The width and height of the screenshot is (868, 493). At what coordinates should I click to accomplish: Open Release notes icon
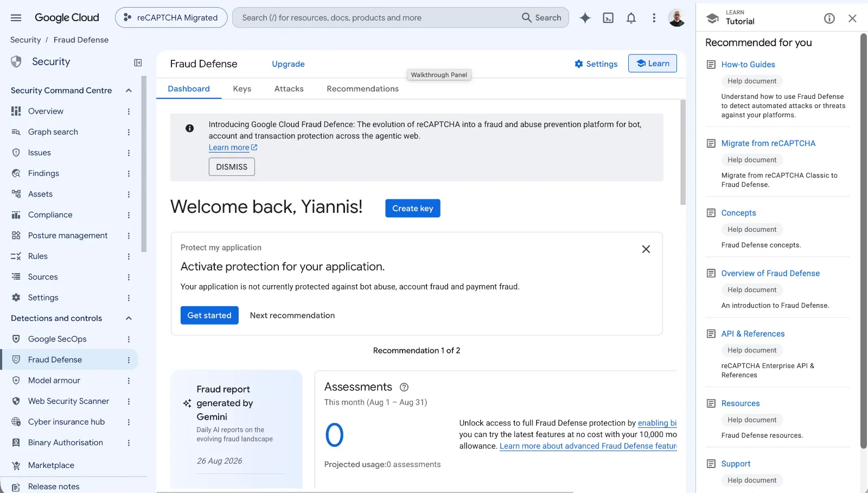[x=16, y=486]
